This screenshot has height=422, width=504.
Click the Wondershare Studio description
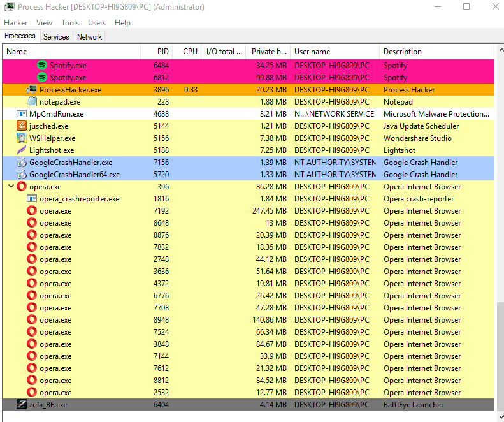(417, 138)
